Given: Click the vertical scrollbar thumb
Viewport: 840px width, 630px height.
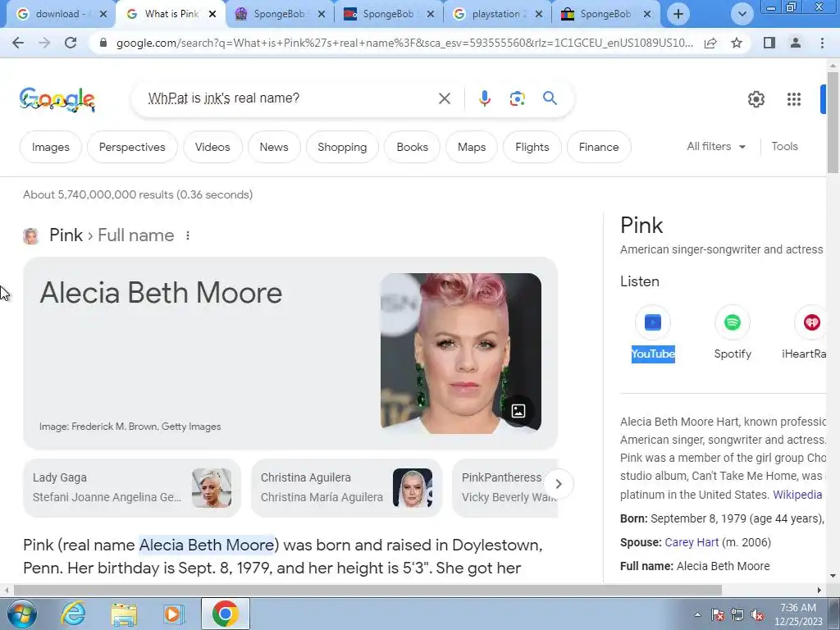Looking at the screenshot, I should click(833, 122).
